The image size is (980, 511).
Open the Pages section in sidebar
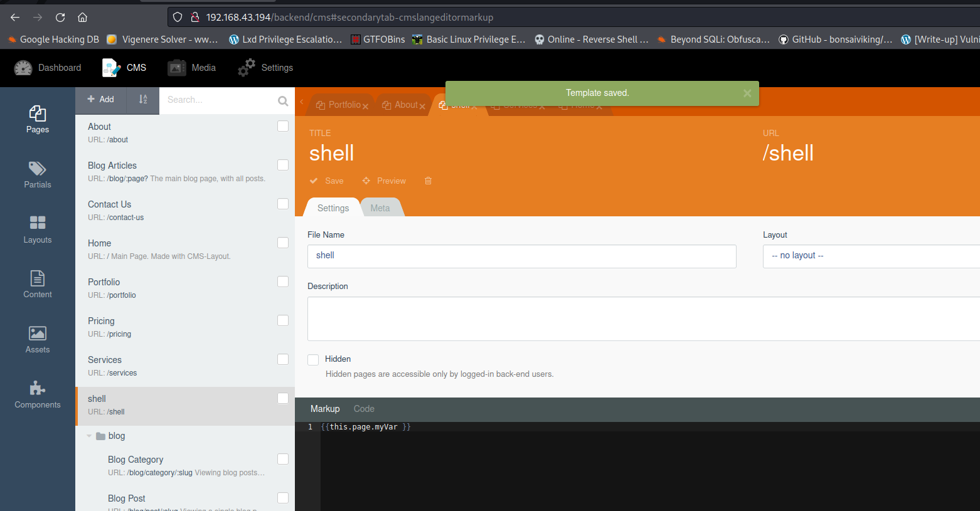click(37, 119)
